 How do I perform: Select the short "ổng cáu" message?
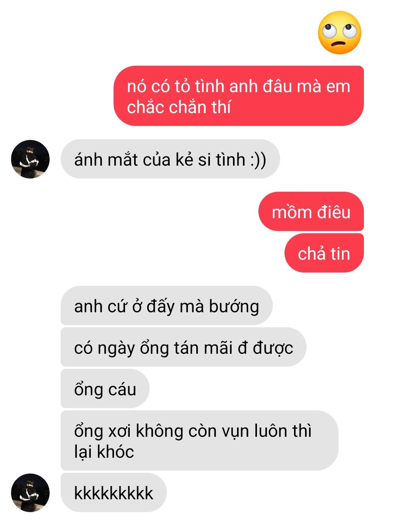(105, 389)
